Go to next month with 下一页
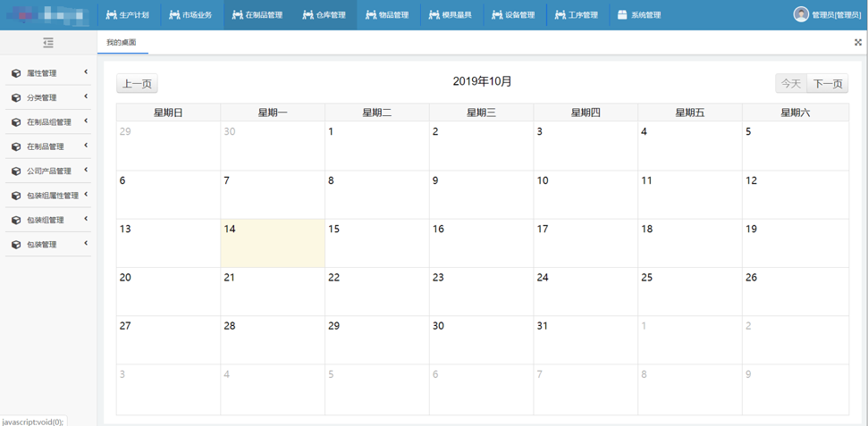This screenshot has width=868, height=426. point(827,84)
